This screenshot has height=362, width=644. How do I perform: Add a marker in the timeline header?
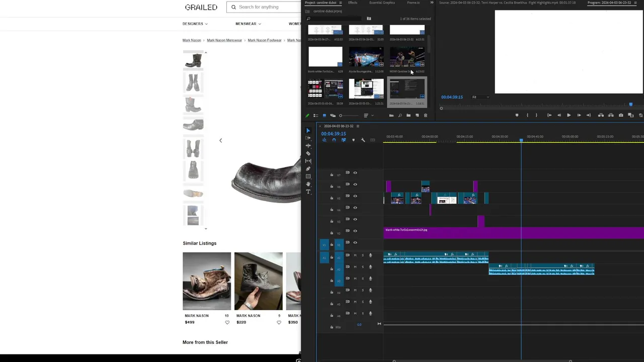click(x=353, y=140)
